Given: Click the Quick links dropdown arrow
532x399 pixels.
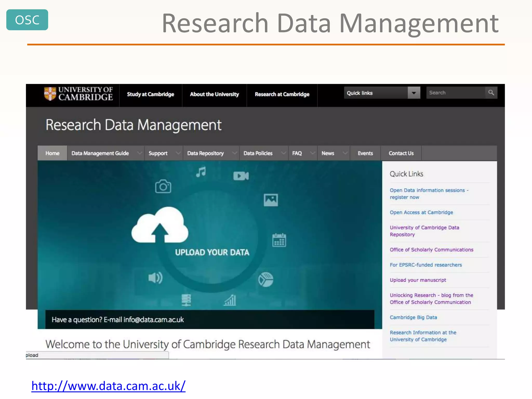Looking at the screenshot, I should click(414, 93).
